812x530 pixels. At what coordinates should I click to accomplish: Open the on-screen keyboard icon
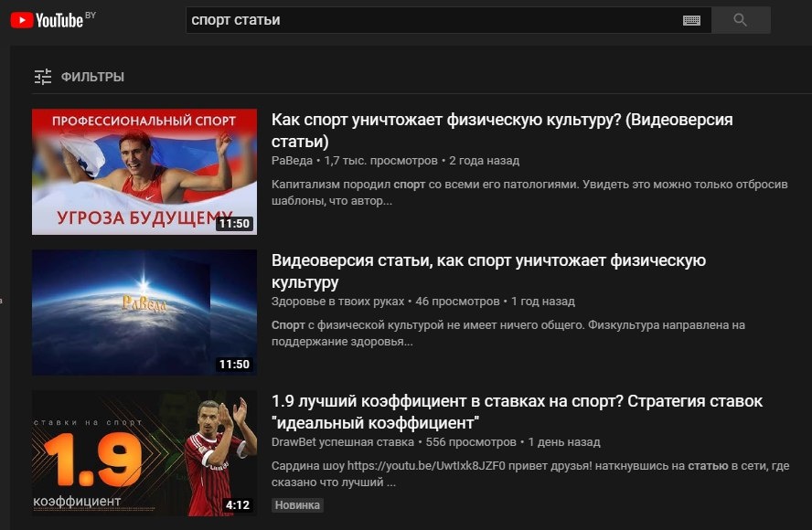click(691, 20)
